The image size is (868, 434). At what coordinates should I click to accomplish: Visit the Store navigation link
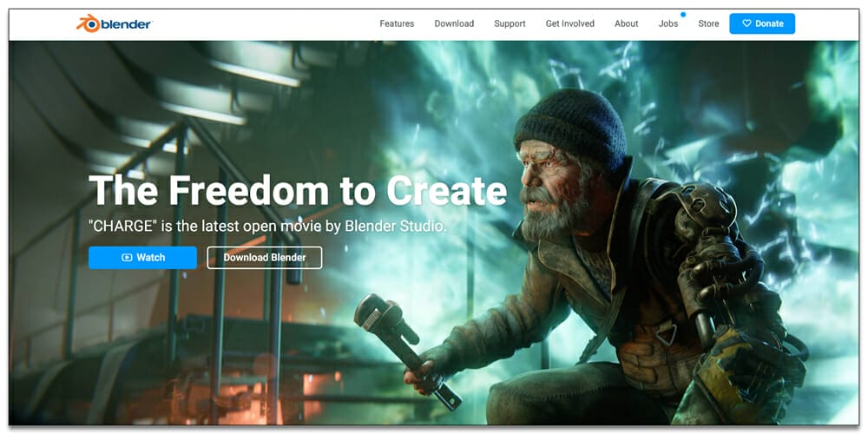[708, 23]
